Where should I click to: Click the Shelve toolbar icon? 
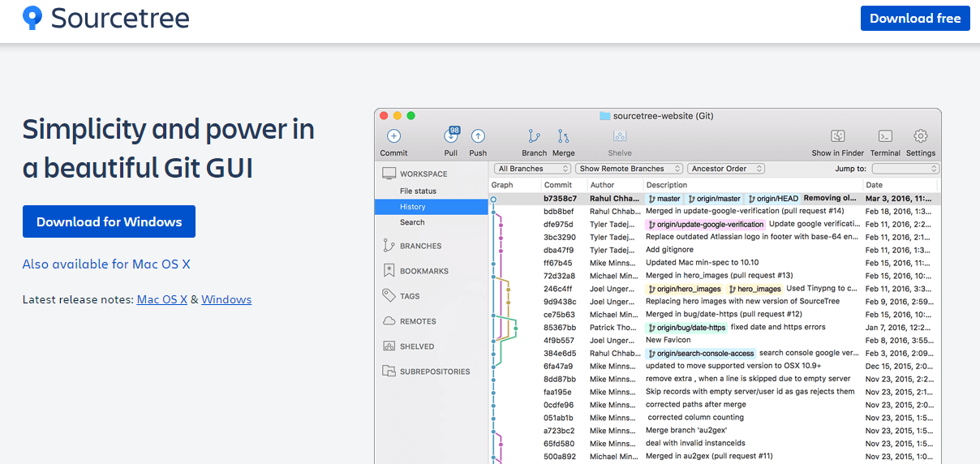click(620, 136)
